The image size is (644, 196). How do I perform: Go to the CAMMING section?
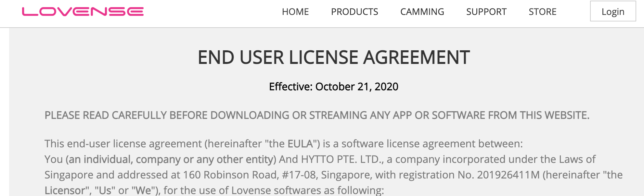[x=422, y=12]
